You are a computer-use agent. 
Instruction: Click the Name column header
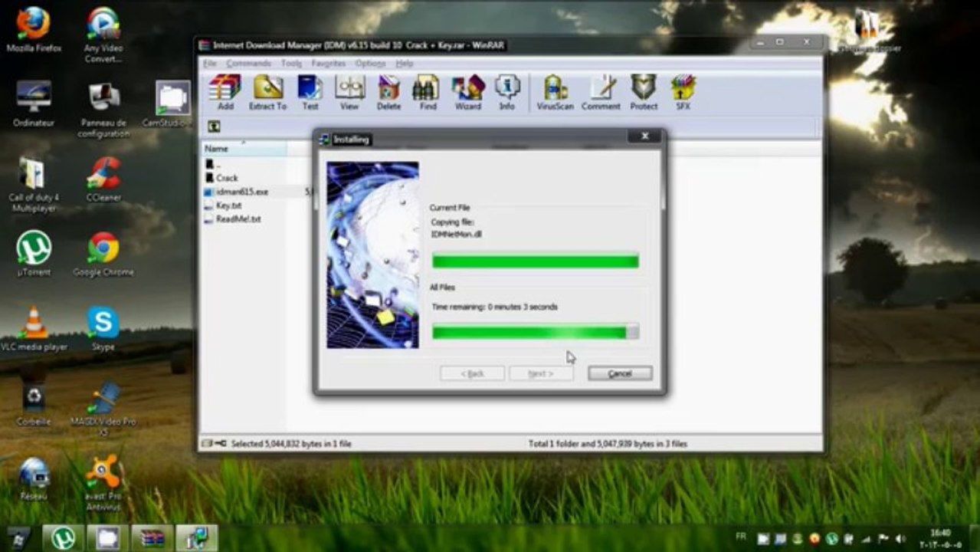244,149
